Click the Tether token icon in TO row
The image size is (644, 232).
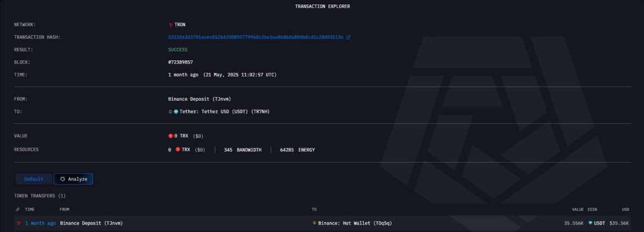point(176,112)
